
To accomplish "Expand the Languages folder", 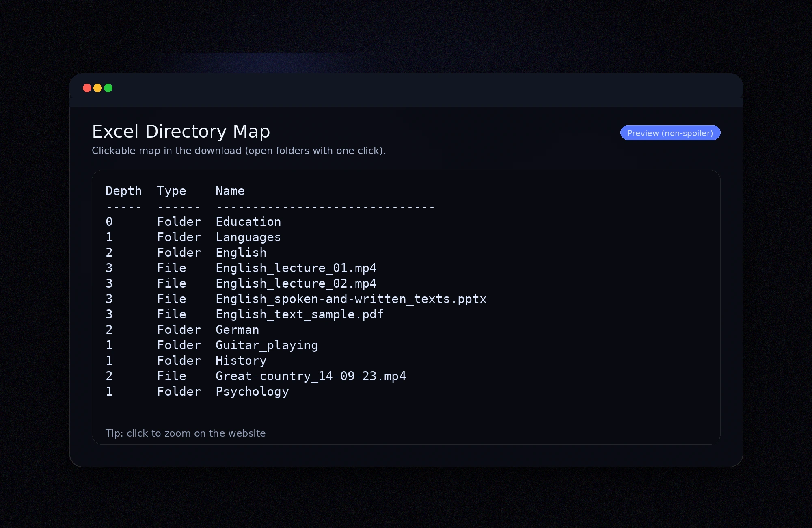I will pyautogui.click(x=248, y=237).
